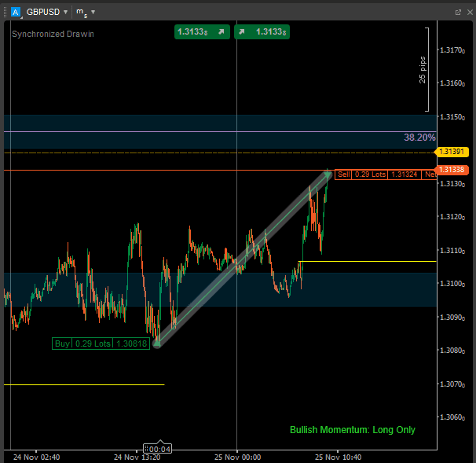Click the 25 Nov 10:40 time axis label

click(338, 457)
